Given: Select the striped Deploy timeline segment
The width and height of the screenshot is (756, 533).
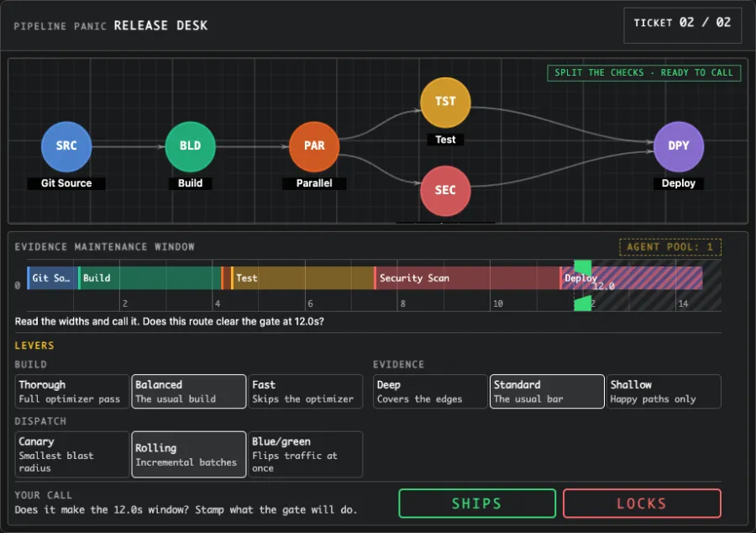Looking at the screenshot, I should (631, 278).
